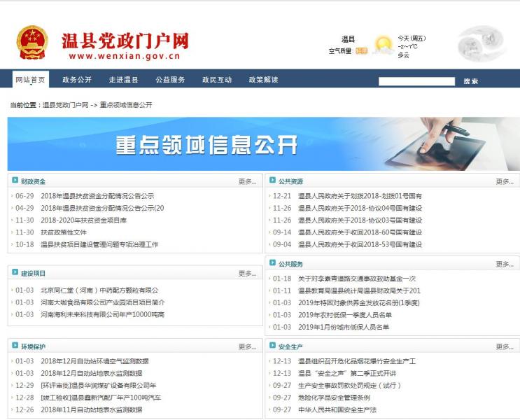Click the 公共服务 section header icon
This screenshot has width=520, height=420.
273,264
